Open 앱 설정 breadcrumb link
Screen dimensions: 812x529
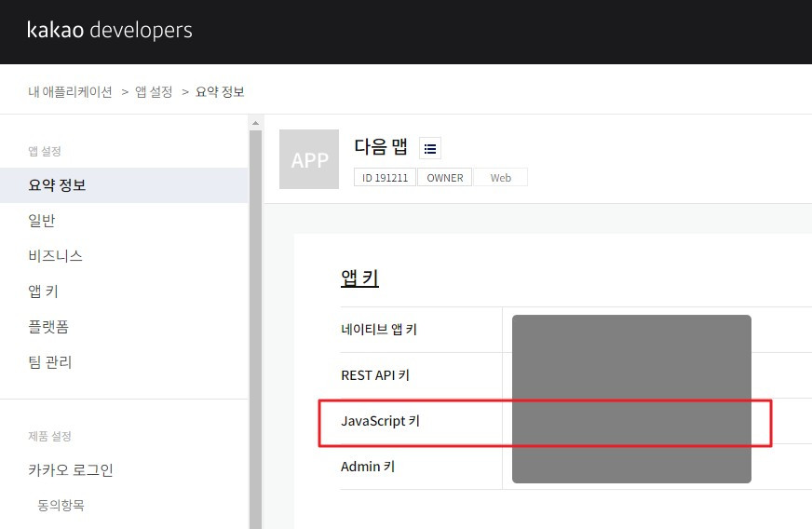(x=154, y=91)
